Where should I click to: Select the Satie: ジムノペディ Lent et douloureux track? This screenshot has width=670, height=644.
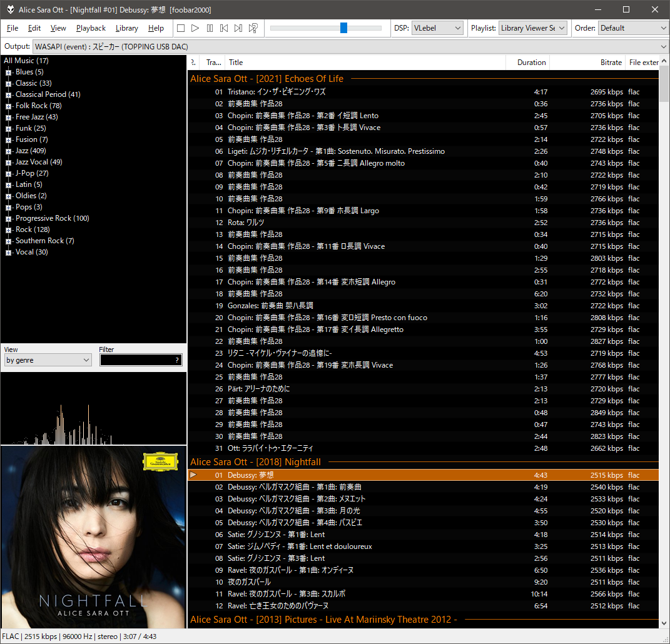(x=423, y=546)
